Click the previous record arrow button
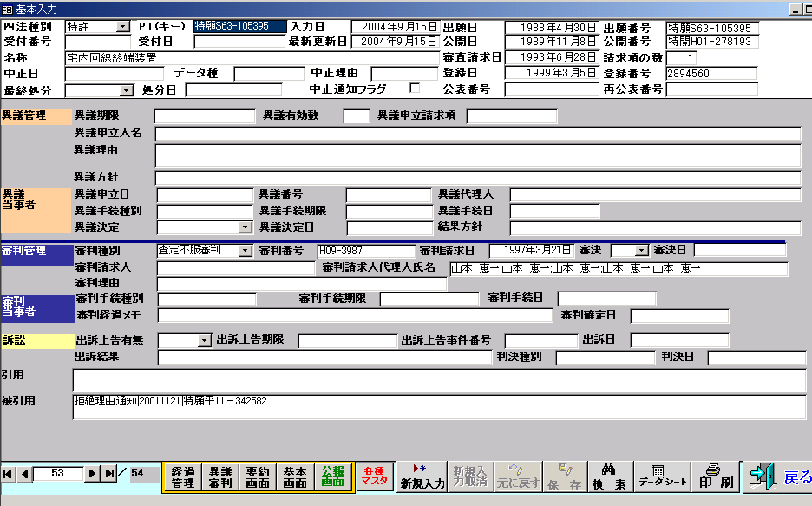Image resolution: width=812 pixels, height=506 pixels. [x=24, y=473]
